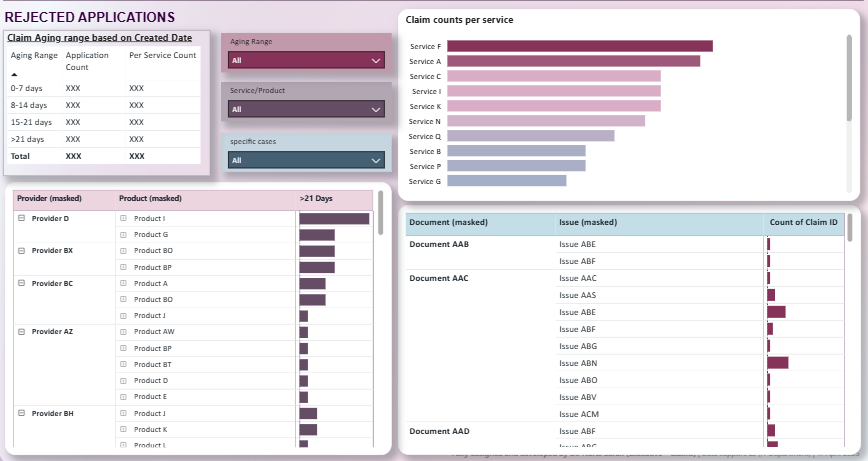
Task: Select the 15-21 days row
Action: (105, 122)
